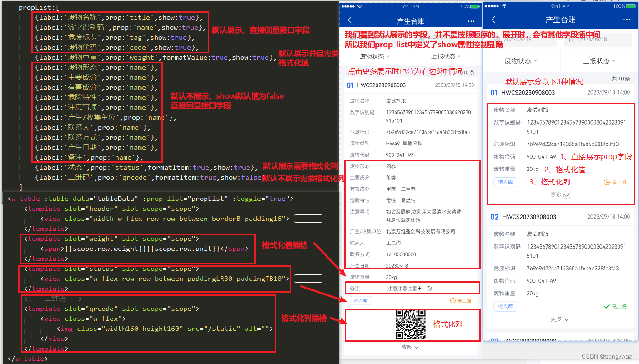Expand 更多 on card 01 in right phone

(560, 194)
